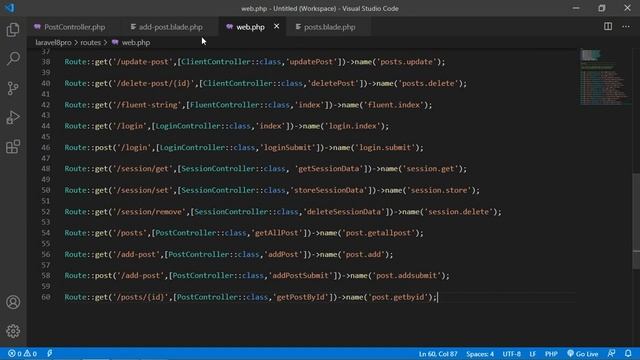Screen dimensions: 640x360
Task: Click the Split Editor Right icon
Action: click(608, 27)
